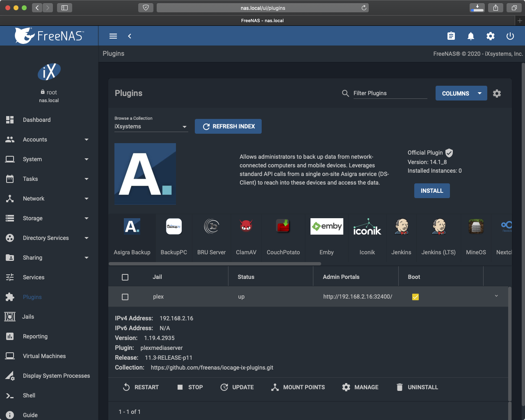Update the plex plugin
525x420 pixels.
237,387
